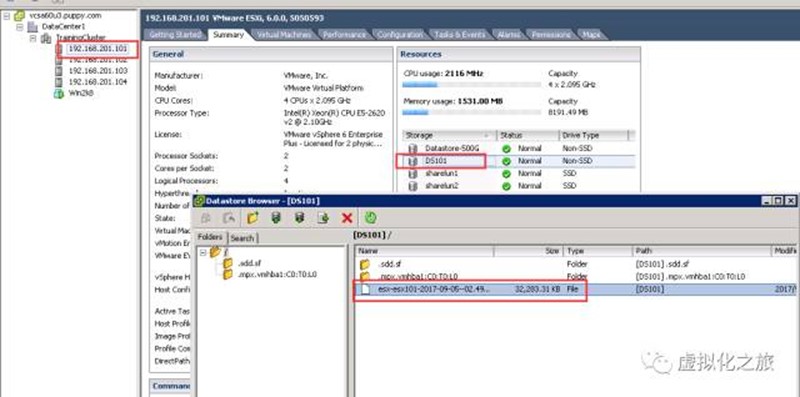This screenshot has height=397, width=800.
Task: Select .mpx.vmhba1:C0:T0:L0 folder in Folders tree
Action: [x=277, y=275]
